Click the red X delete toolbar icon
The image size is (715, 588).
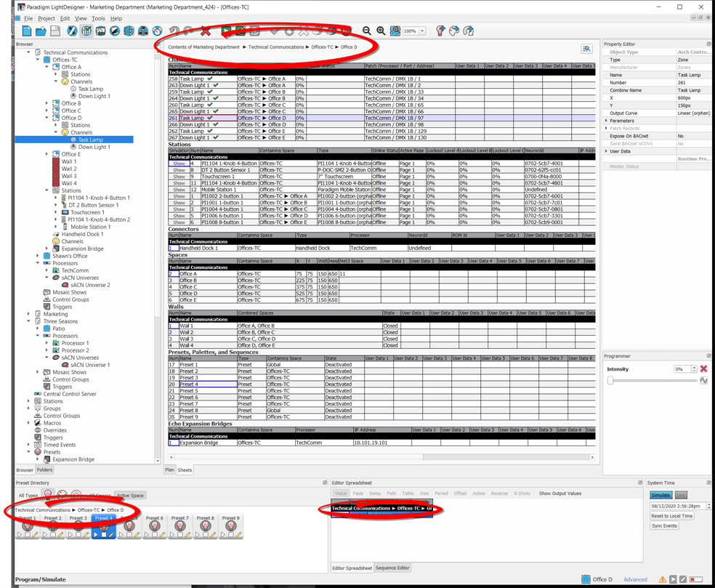206,31
